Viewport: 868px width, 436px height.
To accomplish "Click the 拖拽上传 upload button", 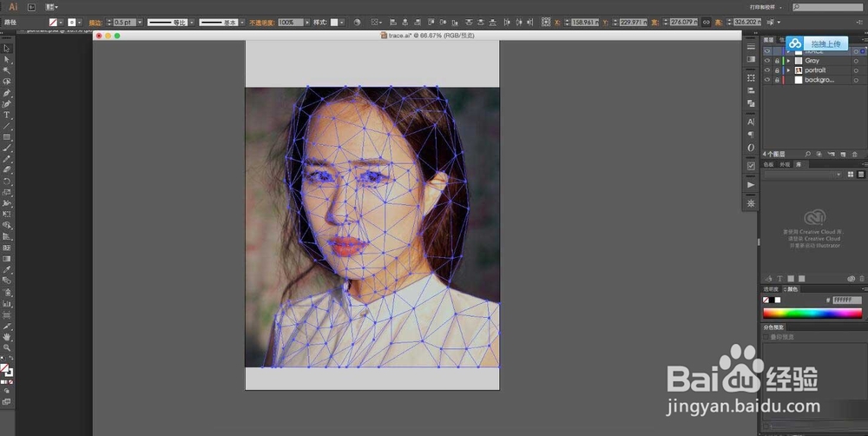I will pos(817,43).
